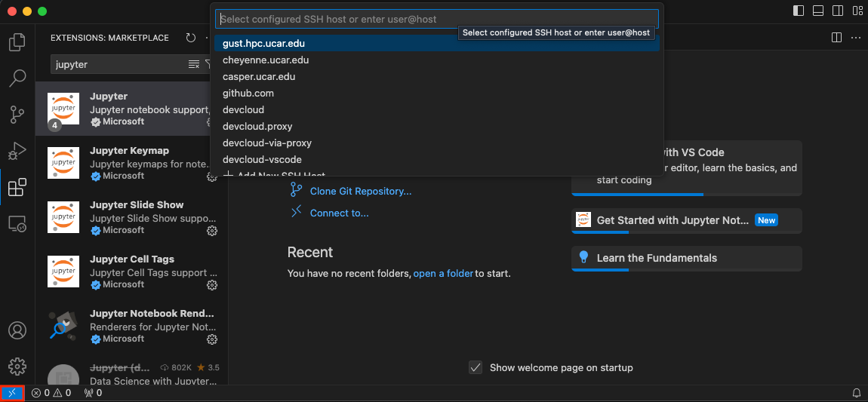Select github.com SSH host

(x=437, y=93)
